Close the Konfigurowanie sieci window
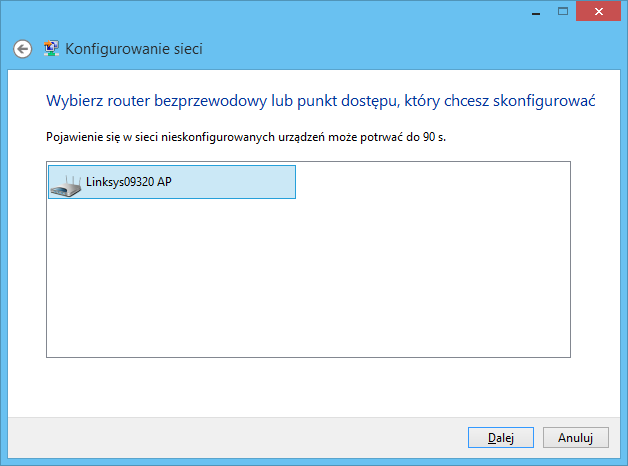628x466 pixels. point(598,11)
